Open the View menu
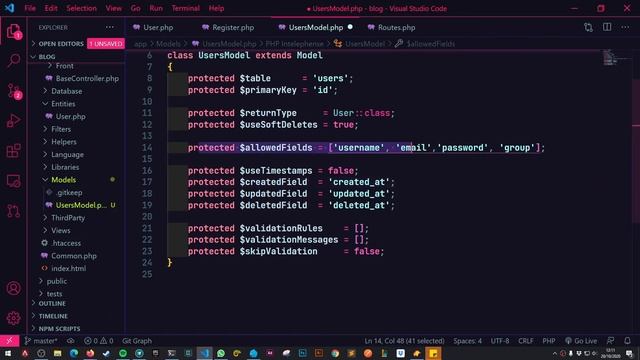This screenshot has height=360, width=640. click(x=113, y=8)
